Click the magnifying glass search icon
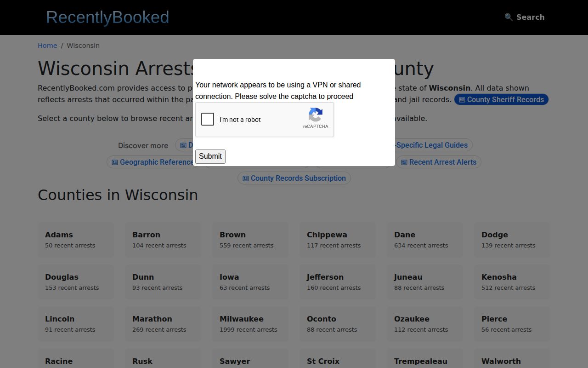588x368 pixels. point(509,17)
